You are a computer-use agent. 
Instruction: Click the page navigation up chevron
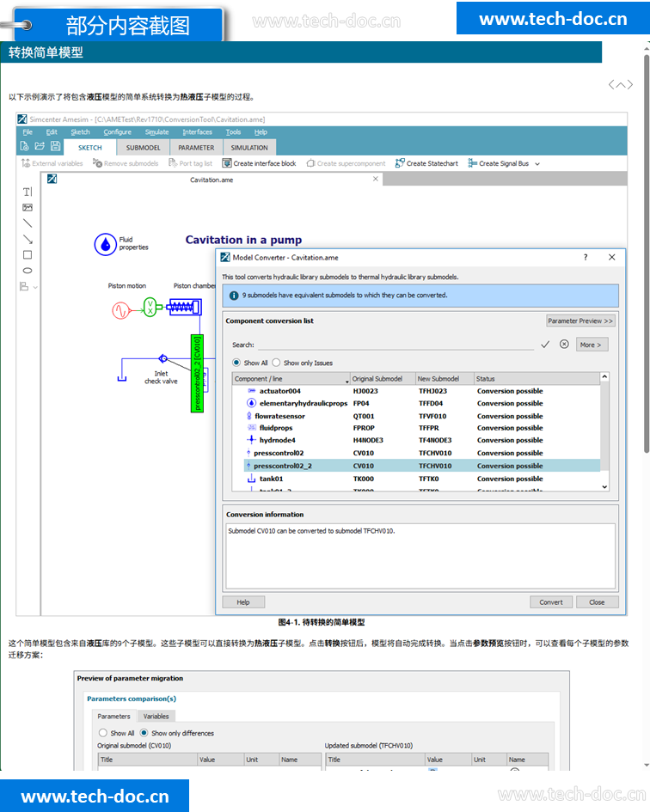point(621,84)
